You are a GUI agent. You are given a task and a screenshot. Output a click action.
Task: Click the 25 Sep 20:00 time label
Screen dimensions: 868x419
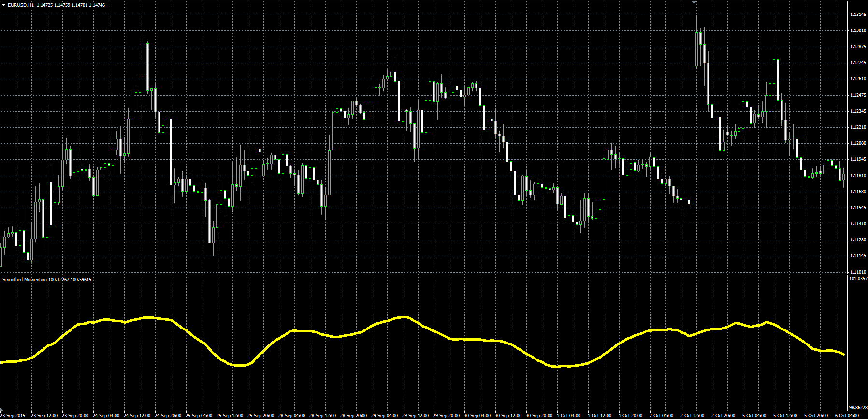[261, 416]
